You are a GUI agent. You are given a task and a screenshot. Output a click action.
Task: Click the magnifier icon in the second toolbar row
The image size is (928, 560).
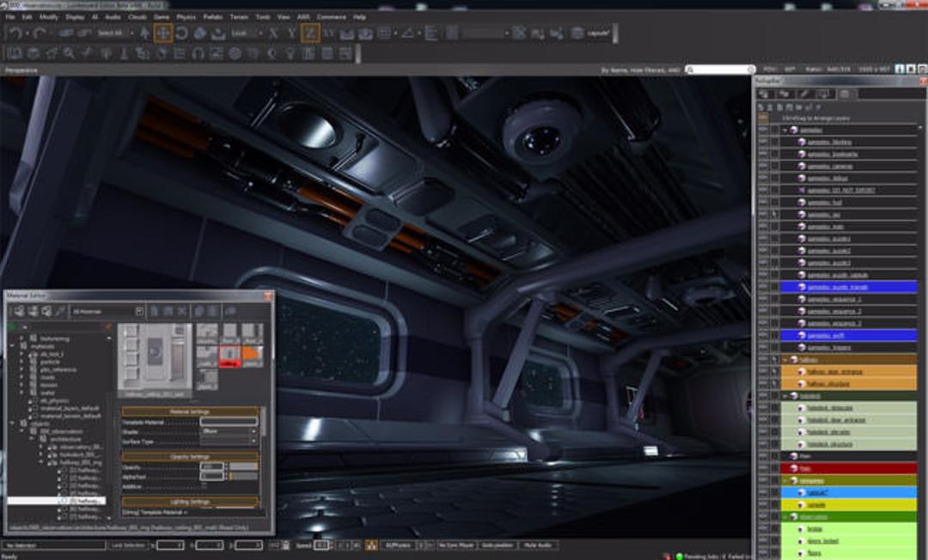point(70,54)
